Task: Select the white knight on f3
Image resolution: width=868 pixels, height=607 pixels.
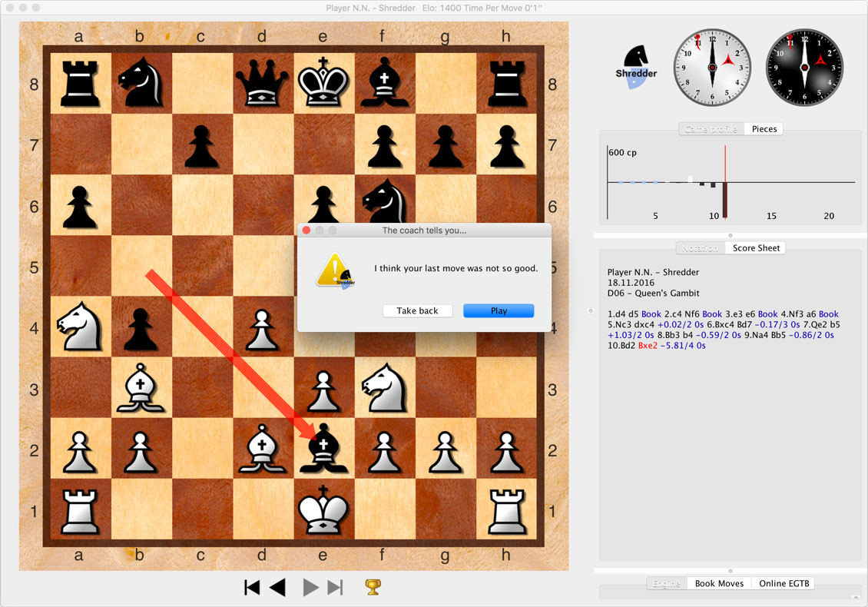Action: click(385, 388)
